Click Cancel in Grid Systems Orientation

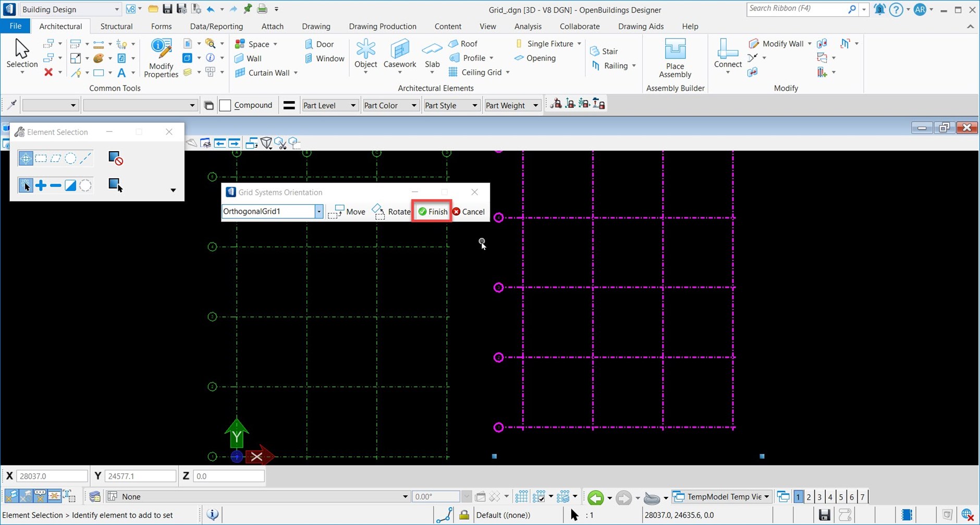point(468,212)
